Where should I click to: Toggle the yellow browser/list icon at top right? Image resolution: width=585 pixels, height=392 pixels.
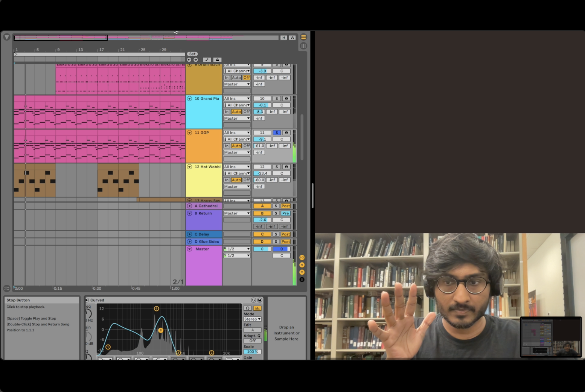coord(303,37)
